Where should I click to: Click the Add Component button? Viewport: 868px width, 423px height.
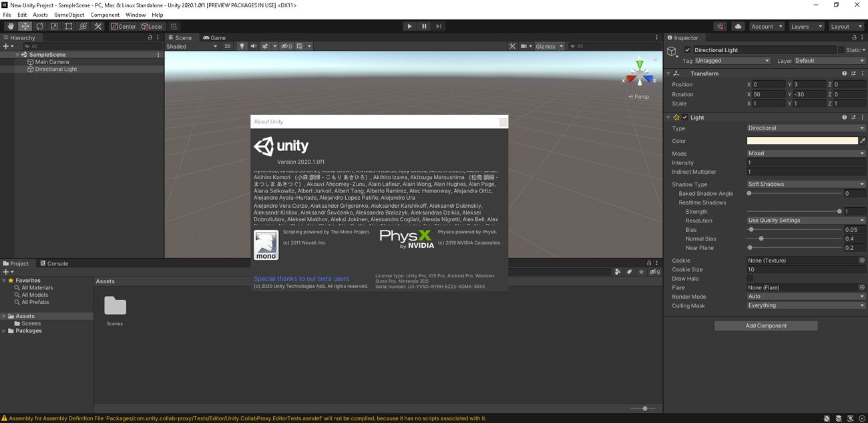pyautogui.click(x=765, y=325)
